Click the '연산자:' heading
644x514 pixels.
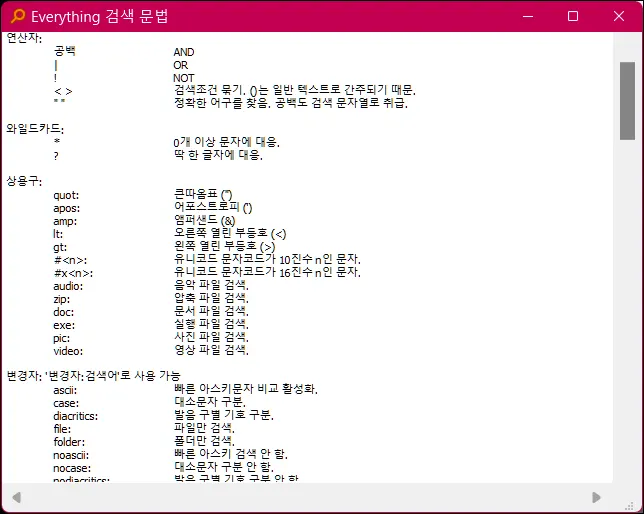coord(24,38)
